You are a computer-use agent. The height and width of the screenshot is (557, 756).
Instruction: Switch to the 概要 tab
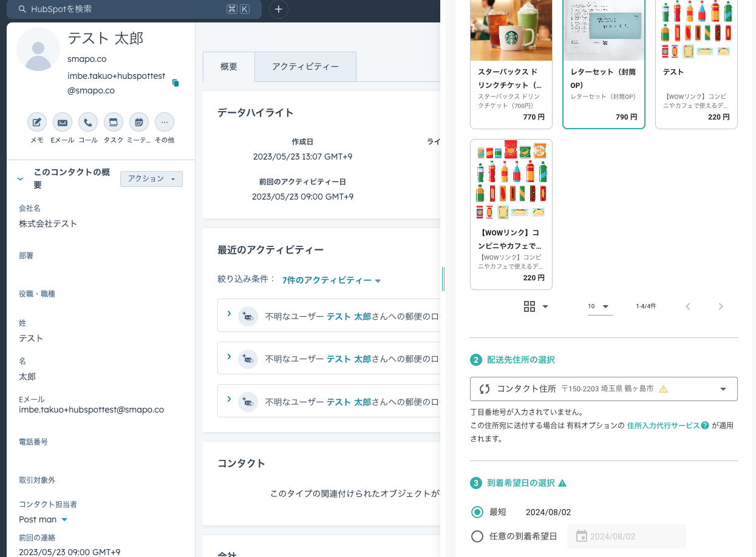(x=229, y=67)
